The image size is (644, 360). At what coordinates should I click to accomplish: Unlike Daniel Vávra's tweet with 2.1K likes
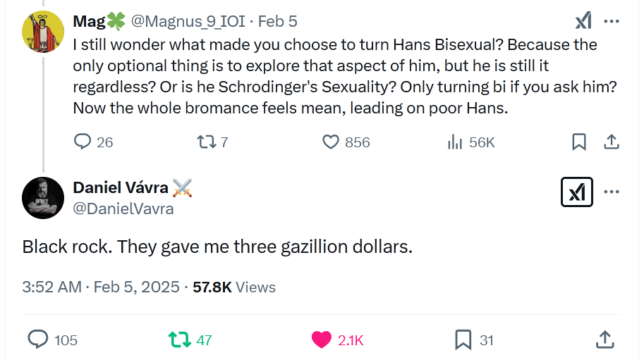[321, 340]
